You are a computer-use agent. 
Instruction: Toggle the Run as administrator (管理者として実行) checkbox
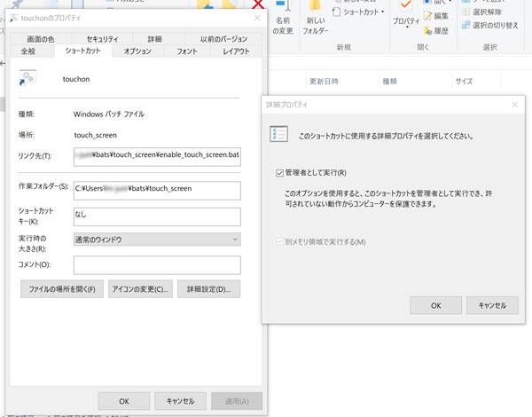click(x=280, y=172)
